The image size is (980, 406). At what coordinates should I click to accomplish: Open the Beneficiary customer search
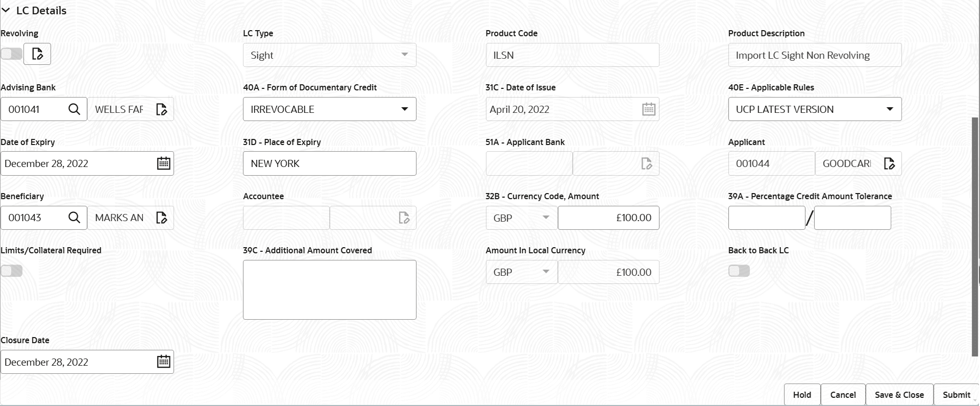pyautogui.click(x=75, y=218)
